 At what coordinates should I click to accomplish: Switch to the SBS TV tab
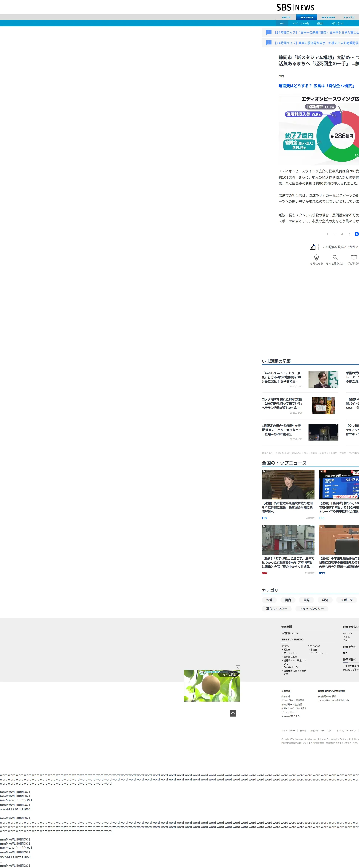(286, 18)
